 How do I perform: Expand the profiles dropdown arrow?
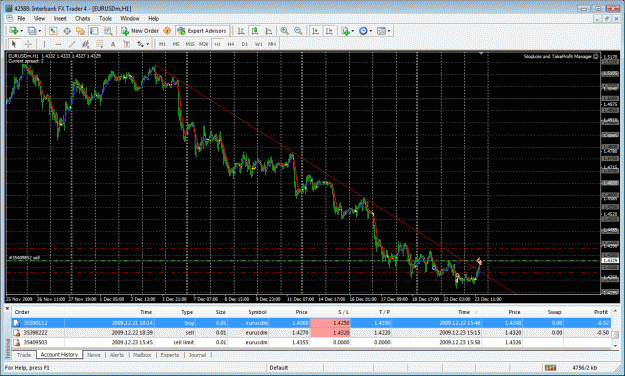tap(40, 31)
